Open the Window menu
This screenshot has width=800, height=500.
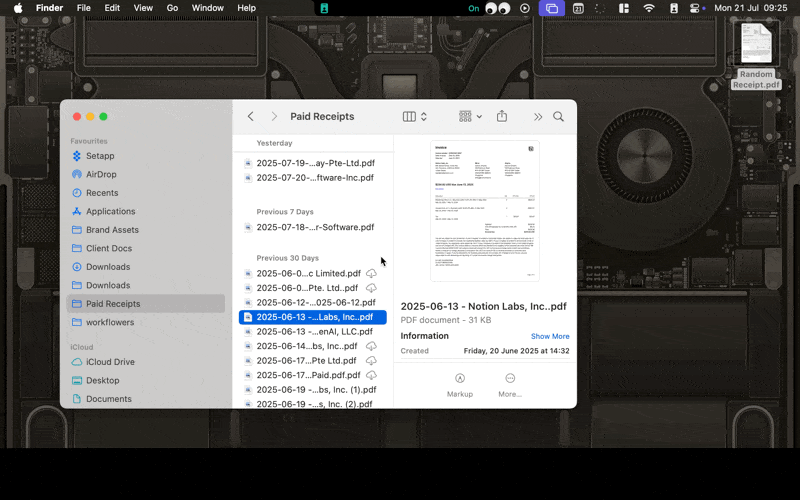point(208,8)
